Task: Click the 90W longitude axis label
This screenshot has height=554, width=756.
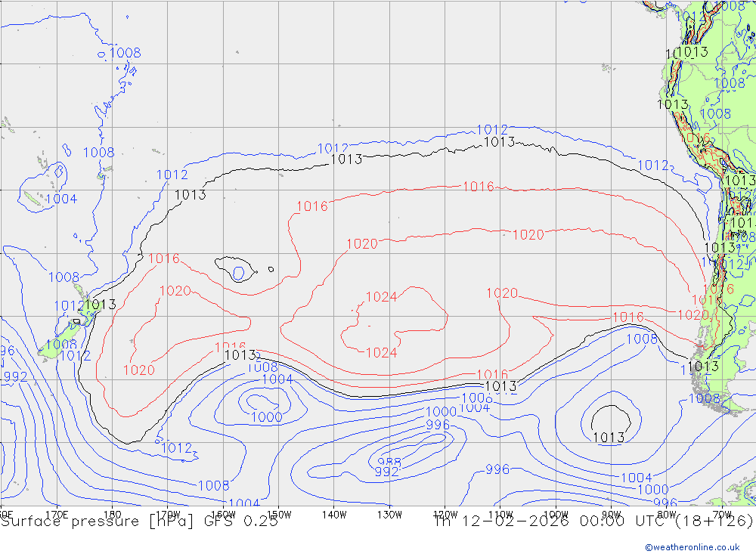Action: [x=612, y=515]
